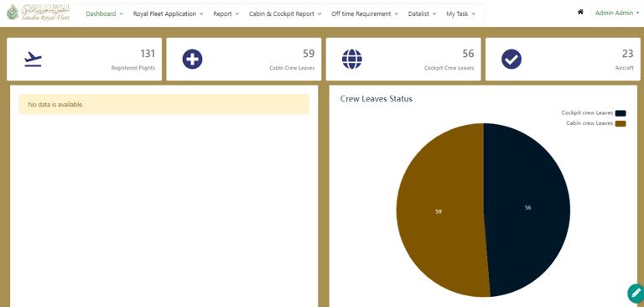The width and height of the screenshot is (644, 307).
Task: Open the Report menu
Action: tap(226, 13)
